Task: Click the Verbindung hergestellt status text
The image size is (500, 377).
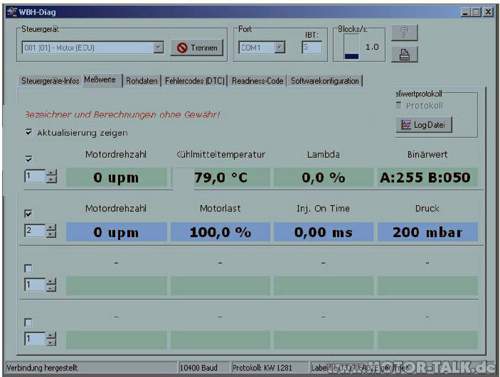Action: tap(42, 368)
